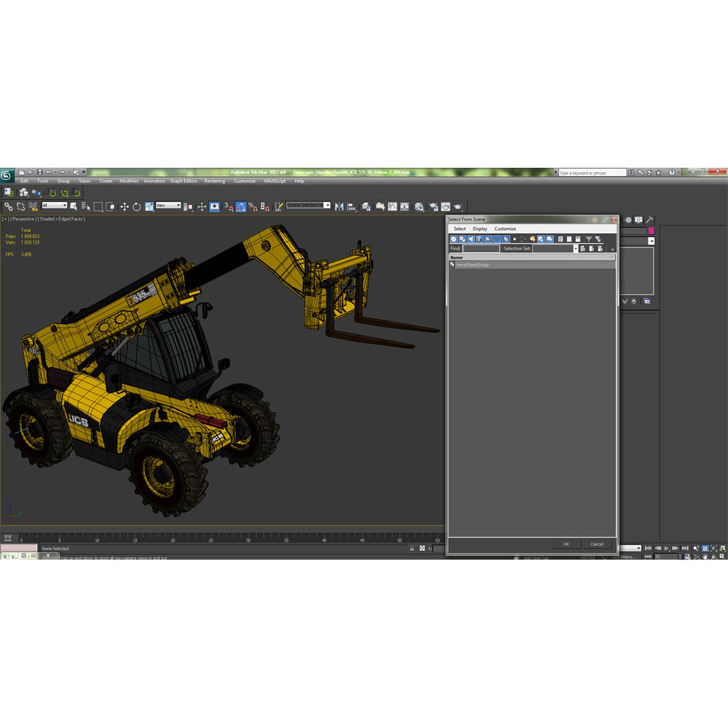Click the 3ds Max application logo button
728x728 pixels.
click(7, 175)
